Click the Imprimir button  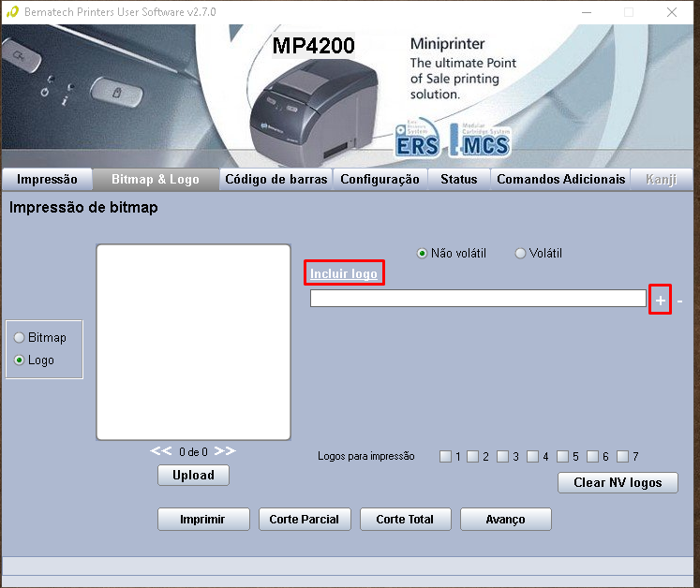coord(203,520)
